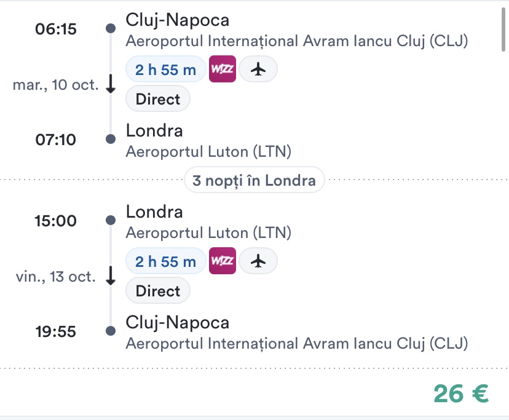
Task: Click the outbound flight Direct label
Action: pos(158,99)
